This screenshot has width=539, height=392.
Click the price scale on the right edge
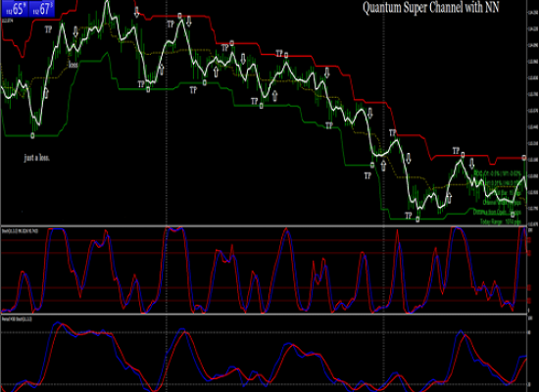pyautogui.click(x=532, y=114)
